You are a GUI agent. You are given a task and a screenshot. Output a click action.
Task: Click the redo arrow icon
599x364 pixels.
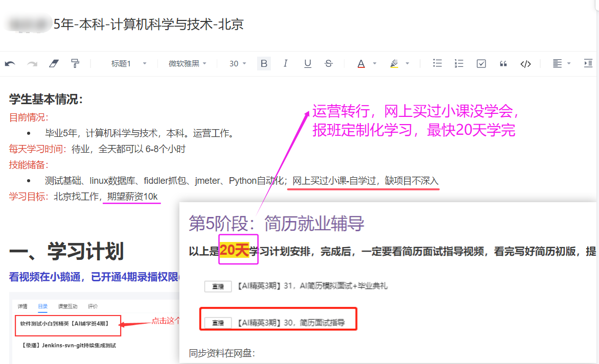32,64
